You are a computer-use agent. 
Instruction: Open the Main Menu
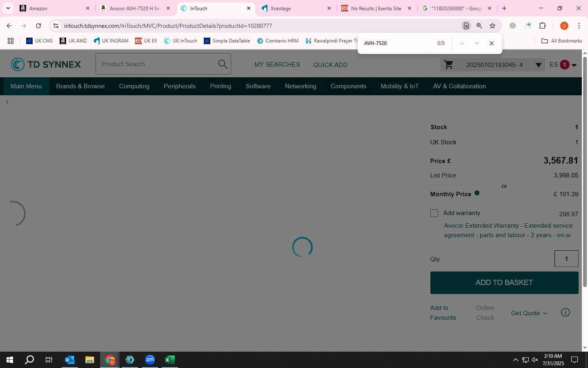click(x=26, y=86)
